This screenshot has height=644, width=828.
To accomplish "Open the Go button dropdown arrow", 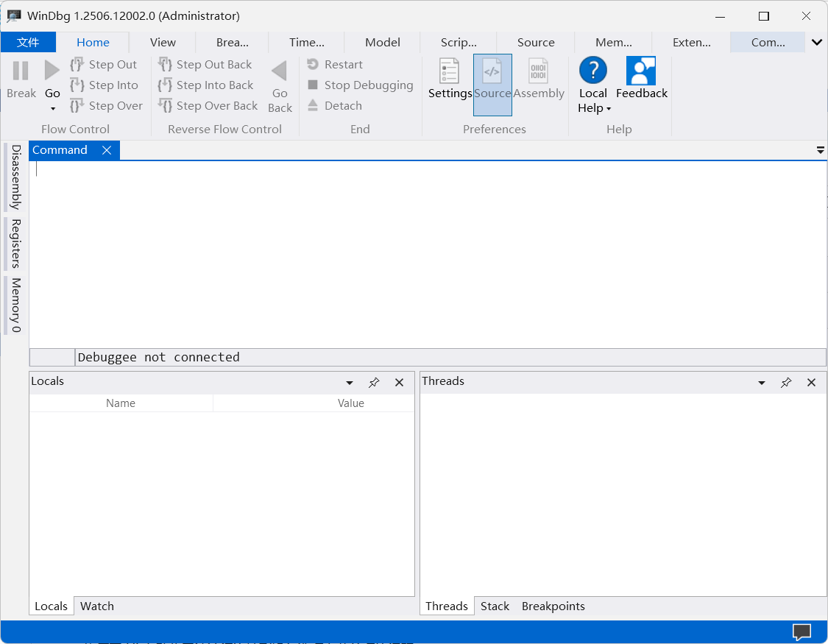I will (53, 109).
